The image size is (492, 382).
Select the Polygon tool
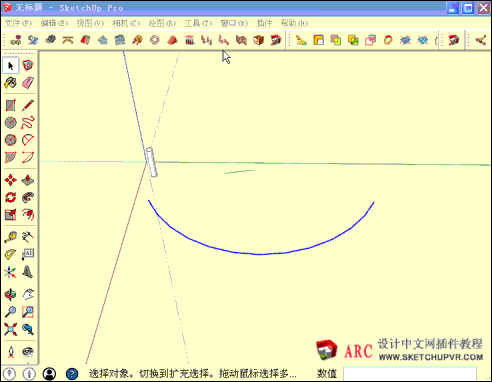[x=11, y=140]
